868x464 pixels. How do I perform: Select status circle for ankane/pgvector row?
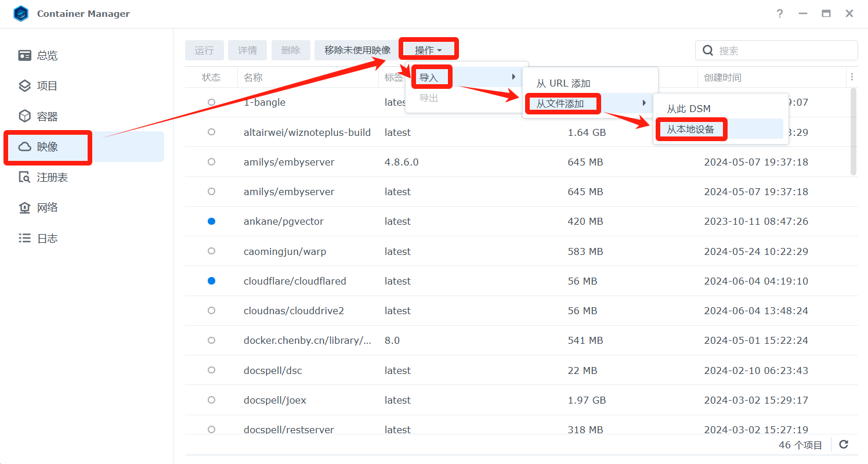coord(211,221)
